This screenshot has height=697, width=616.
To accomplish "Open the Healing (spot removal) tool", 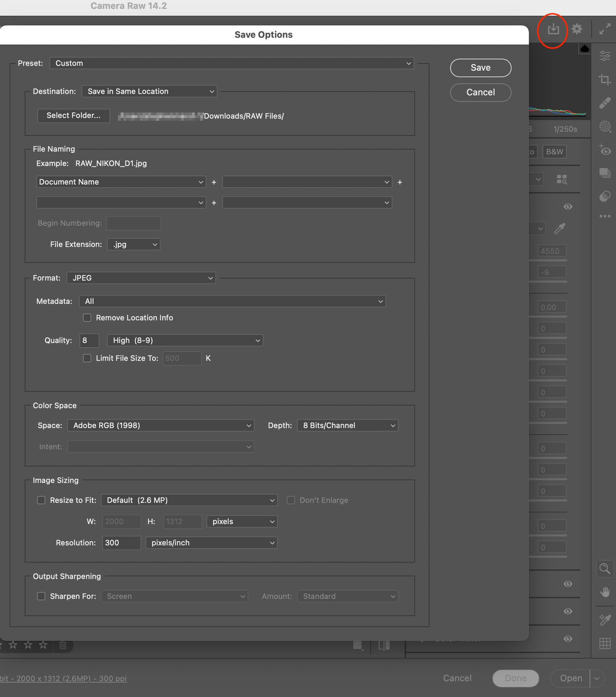I will pos(605,102).
